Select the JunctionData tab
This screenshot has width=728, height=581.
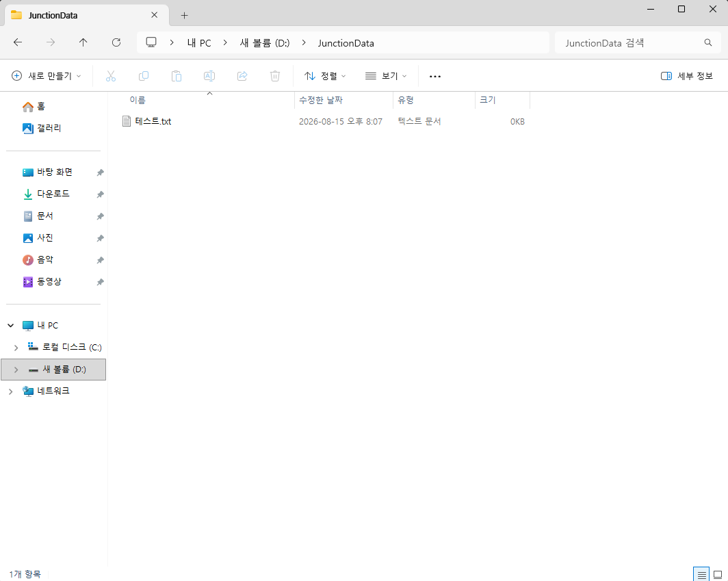[87, 15]
